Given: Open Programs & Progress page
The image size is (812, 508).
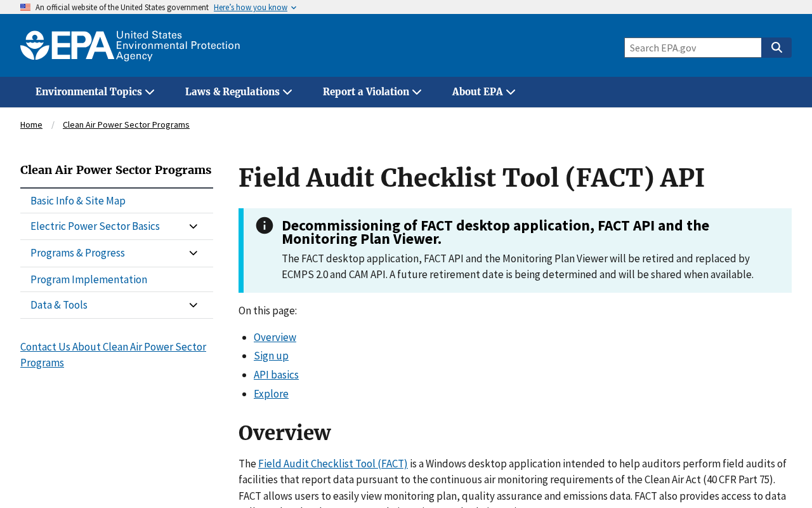Looking at the screenshot, I should pyautogui.click(x=77, y=253).
